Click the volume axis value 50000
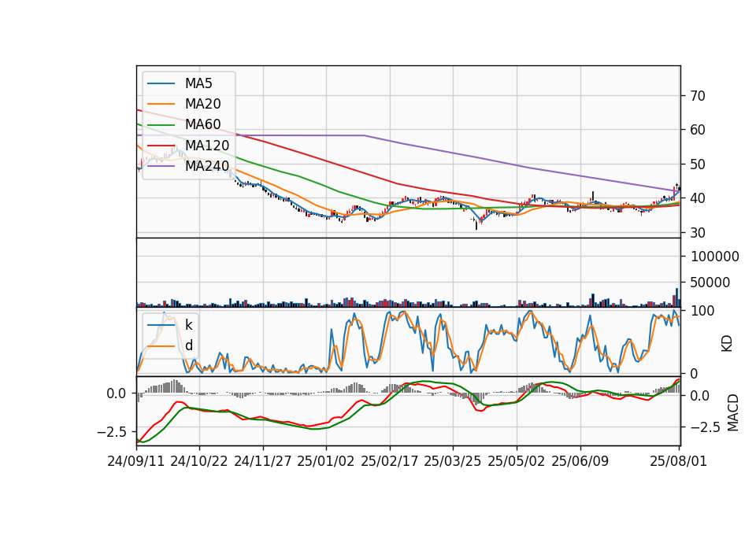This screenshot has width=756, height=543. click(710, 283)
